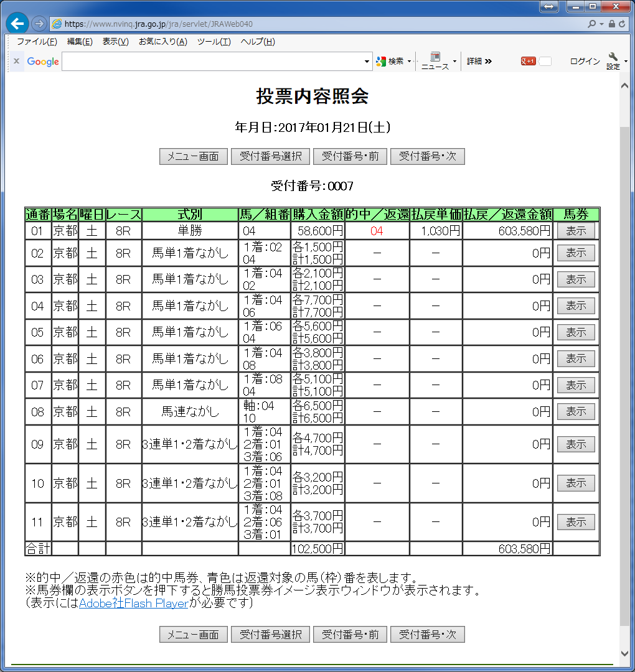
Task: Click the search magnifier icon in address bar
Action: pos(591,24)
